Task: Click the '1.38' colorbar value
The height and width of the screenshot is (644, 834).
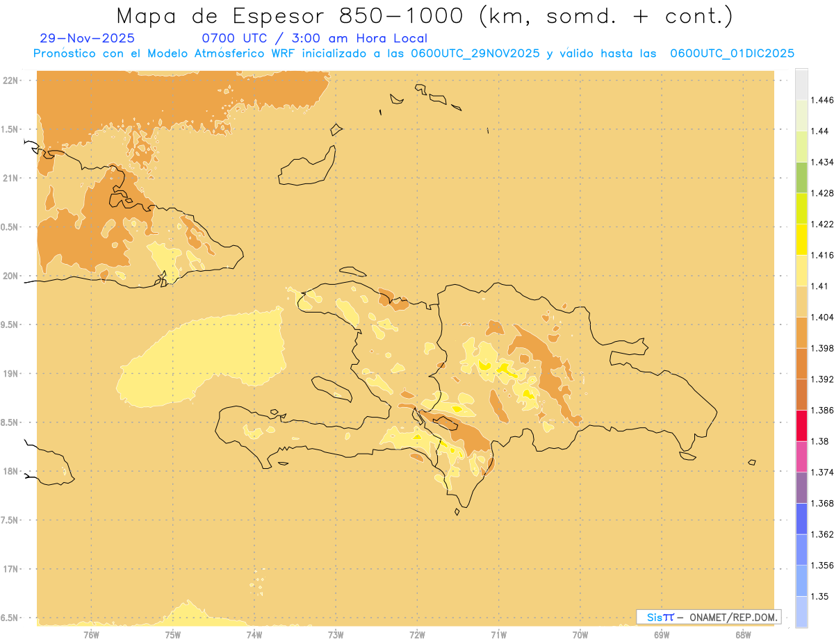Action: pyautogui.click(x=820, y=441)
